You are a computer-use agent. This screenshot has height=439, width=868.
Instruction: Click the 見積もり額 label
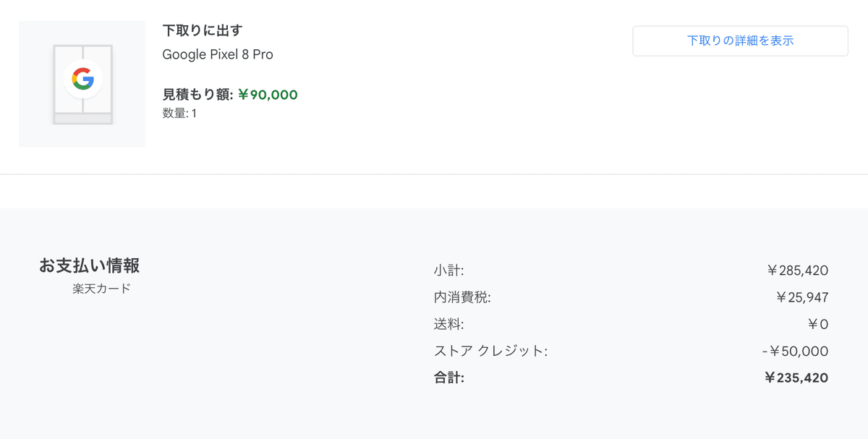point(196,95)
